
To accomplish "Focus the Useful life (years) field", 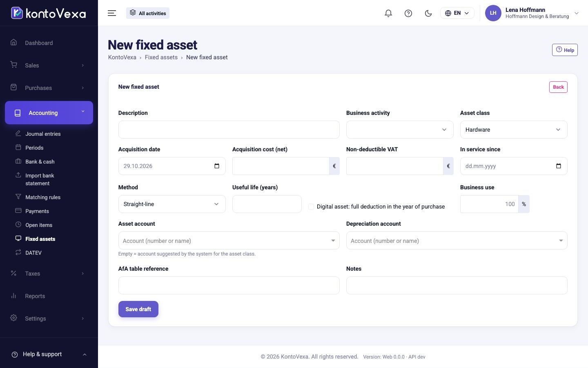I will (x=267, y=204).
